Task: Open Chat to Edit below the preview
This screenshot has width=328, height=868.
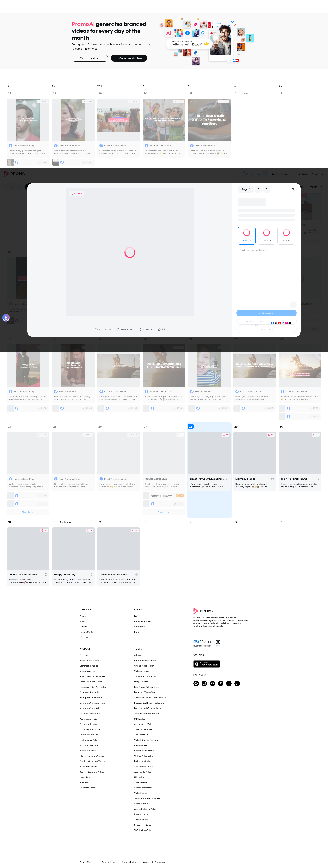Action: (x=103, y=329)
